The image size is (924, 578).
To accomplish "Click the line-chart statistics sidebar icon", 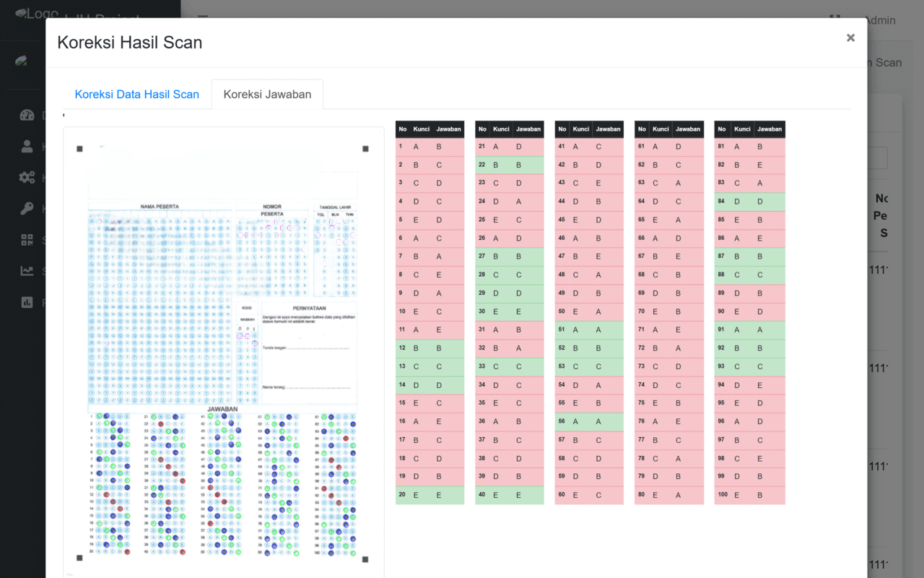I will click(x=27, y=271).
